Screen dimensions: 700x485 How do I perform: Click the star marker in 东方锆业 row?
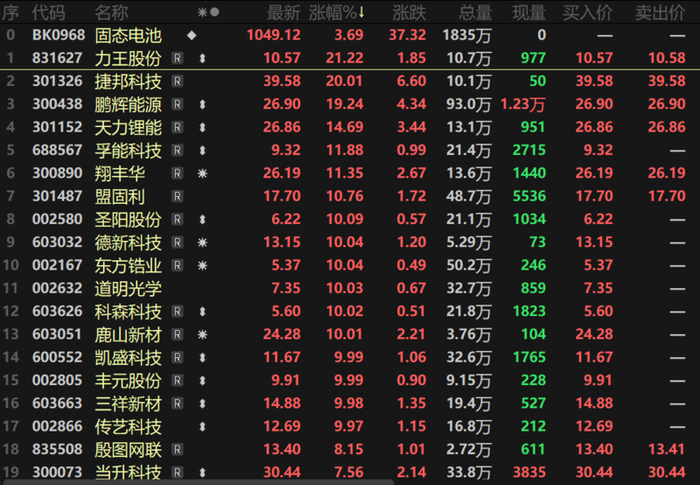tap(202, 266)
